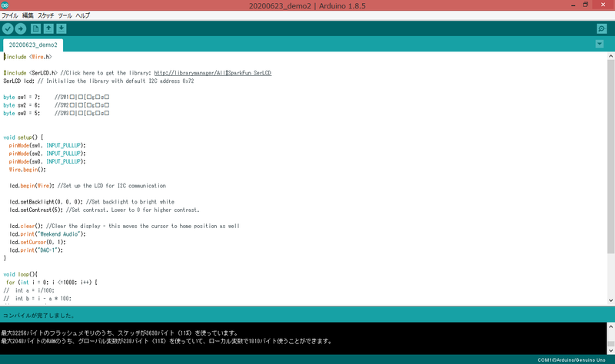Save the sketch with down-arrow icon
The height and width of the screenshot is (364, 615).
coord(61,28)
